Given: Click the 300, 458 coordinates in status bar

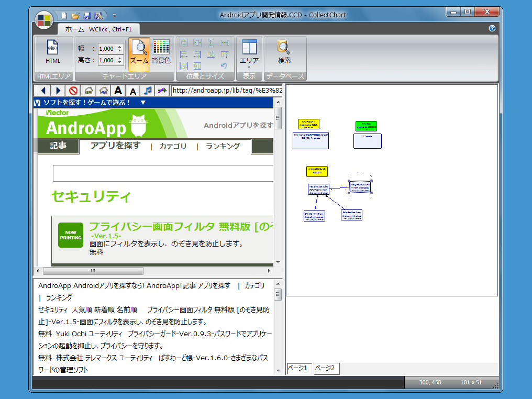Looking at the screenshot, I should 430,382.
